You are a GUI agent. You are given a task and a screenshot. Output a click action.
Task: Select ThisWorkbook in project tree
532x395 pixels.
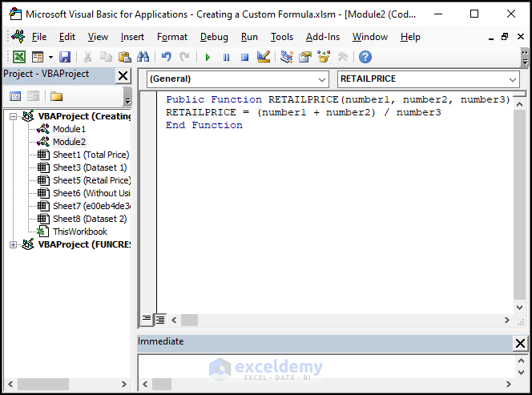pyautogui.click(x=80, y=232)
